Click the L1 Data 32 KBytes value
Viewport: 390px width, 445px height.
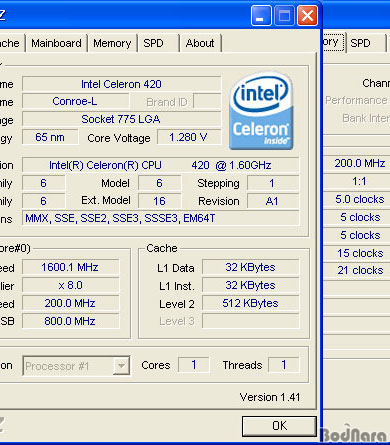tap(250, 267)
